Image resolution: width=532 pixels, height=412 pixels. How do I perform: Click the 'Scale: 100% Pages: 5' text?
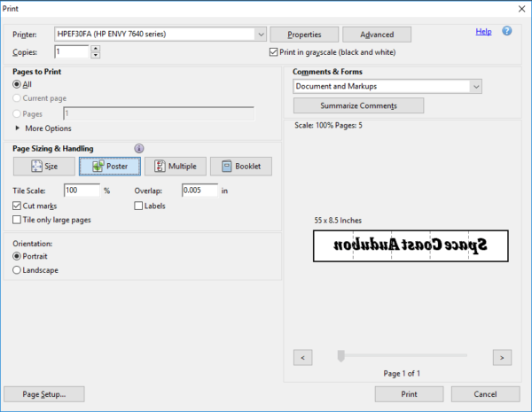coord(328,126)
